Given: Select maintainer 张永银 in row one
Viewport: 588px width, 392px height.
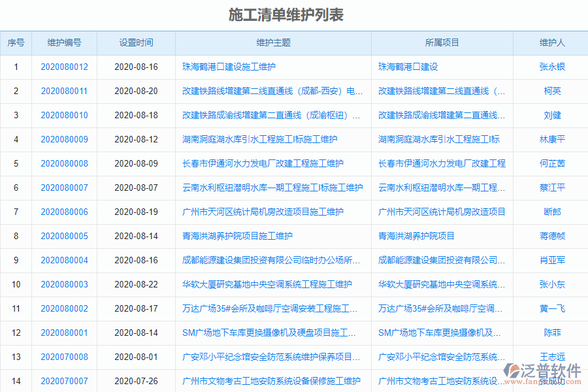Looking at the screenshot, I should 549,67.
